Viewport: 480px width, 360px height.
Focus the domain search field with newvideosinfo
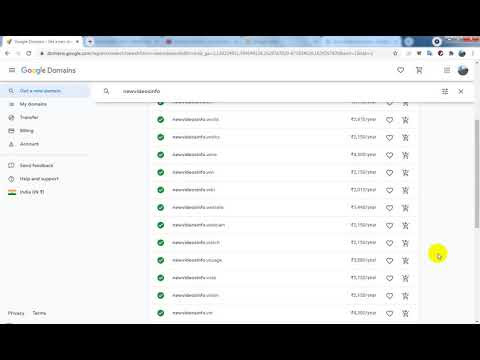point(277,91)
